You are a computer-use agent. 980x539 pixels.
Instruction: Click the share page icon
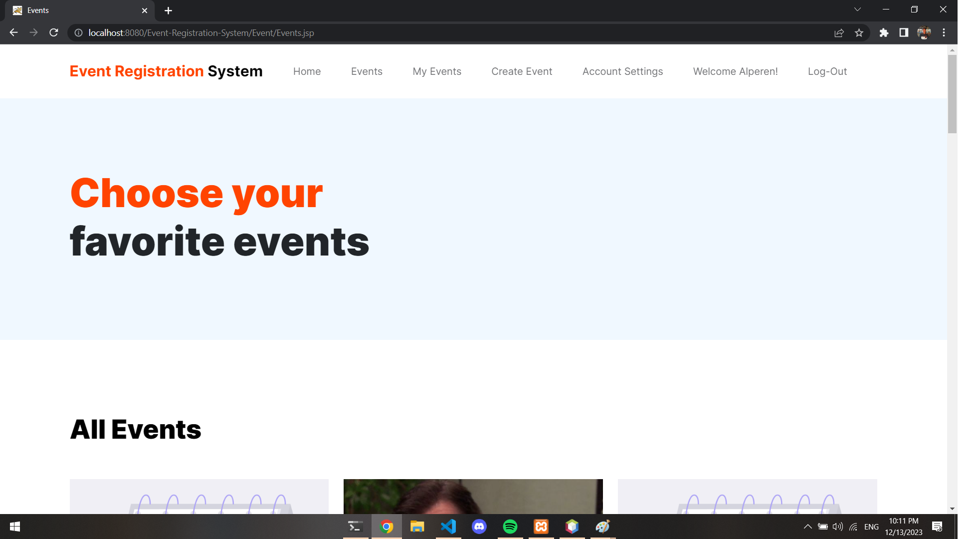839,32
